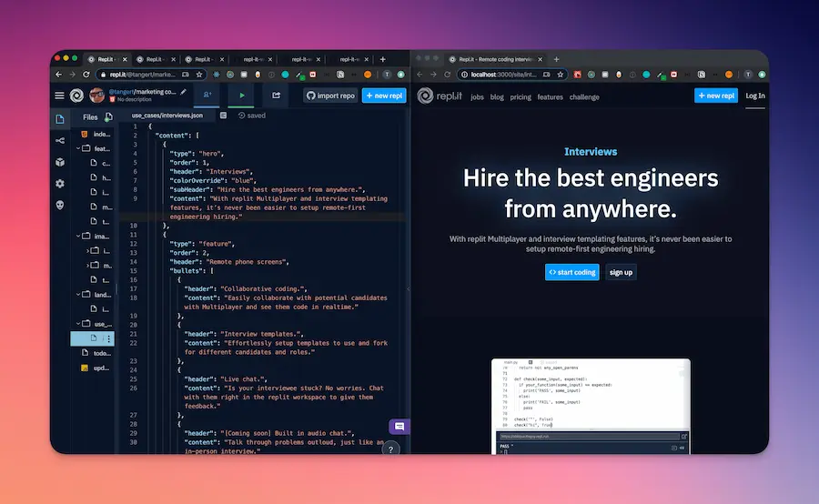Image resolution: width=819 pixels, height=504 pixels.
Task: Open the blog link in the site nav
Action: (x=497, y=97)
